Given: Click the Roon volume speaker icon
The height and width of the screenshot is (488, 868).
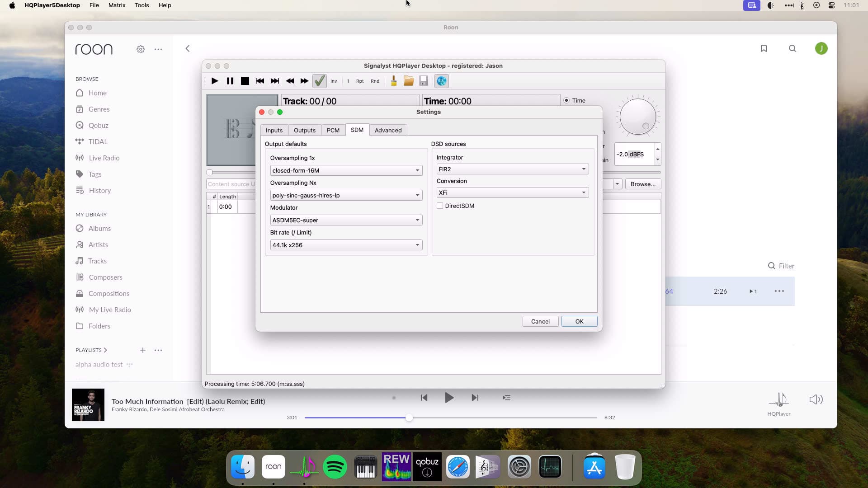Looking at the screenshot, I should point(816,399).
